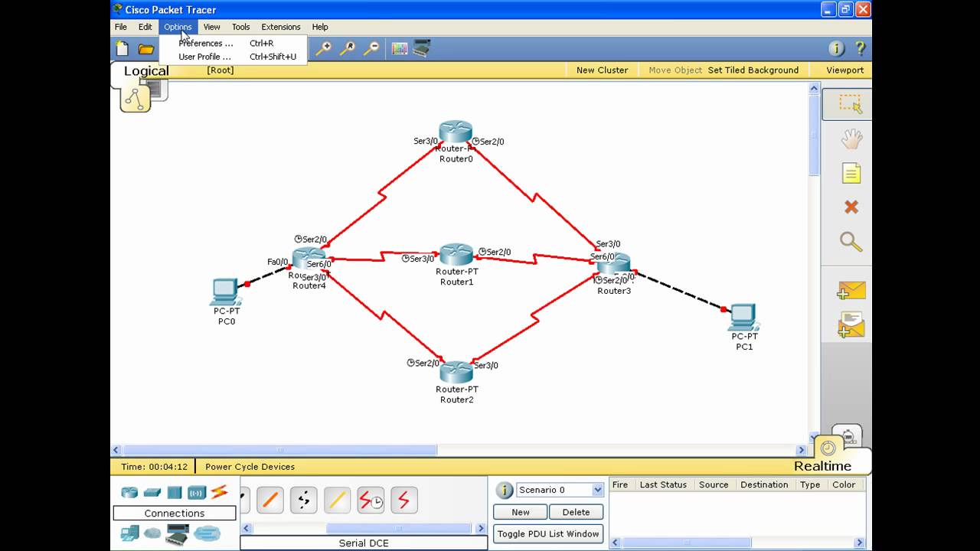This screenshot has height=551, width=980.
Task: Click Power Cycle Devices button
Action: (250, 466)
